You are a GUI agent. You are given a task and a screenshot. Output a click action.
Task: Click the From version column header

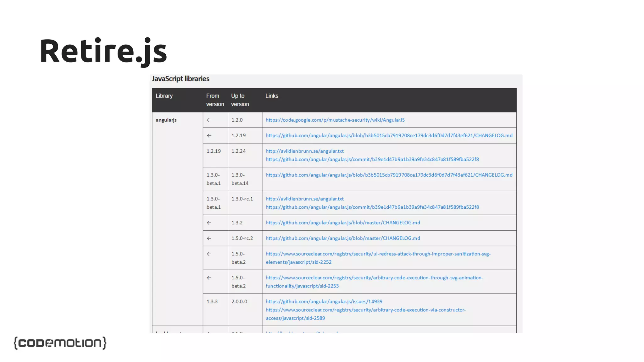215,100
